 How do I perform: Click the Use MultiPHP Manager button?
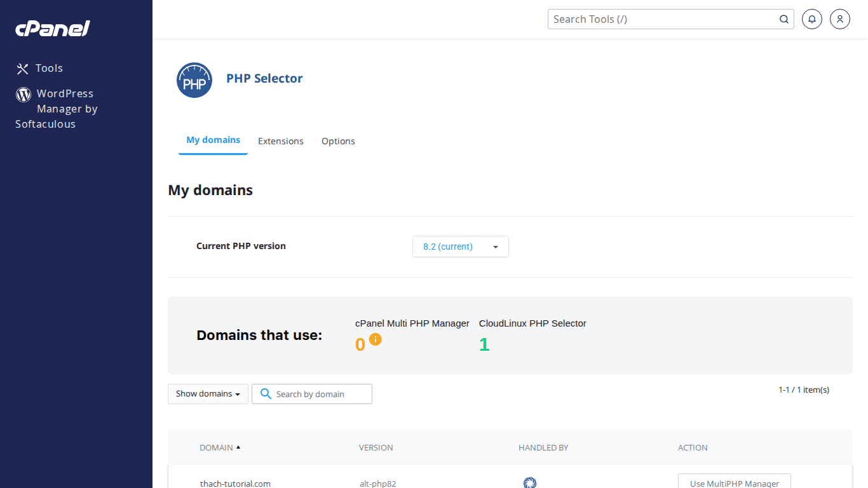[x=734, y=484]
